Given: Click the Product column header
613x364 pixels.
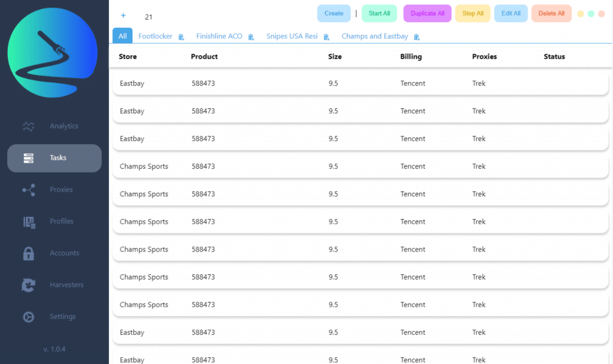Looking at the screenshot, I should click(x=204, y=57).
